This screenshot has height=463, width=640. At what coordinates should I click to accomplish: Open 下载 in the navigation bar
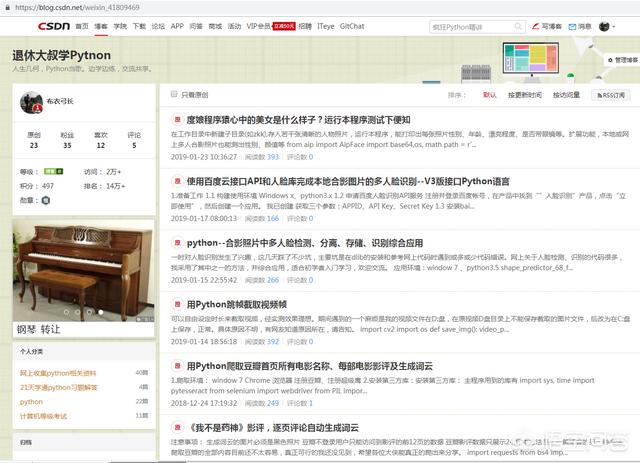click(x=139, y=26)
